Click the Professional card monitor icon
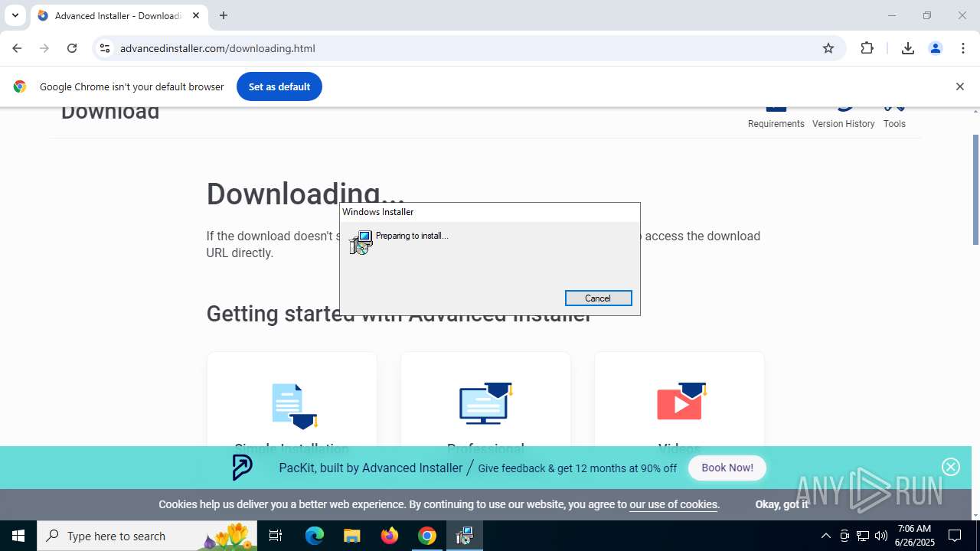980x551 pixels. pos(485,403)
